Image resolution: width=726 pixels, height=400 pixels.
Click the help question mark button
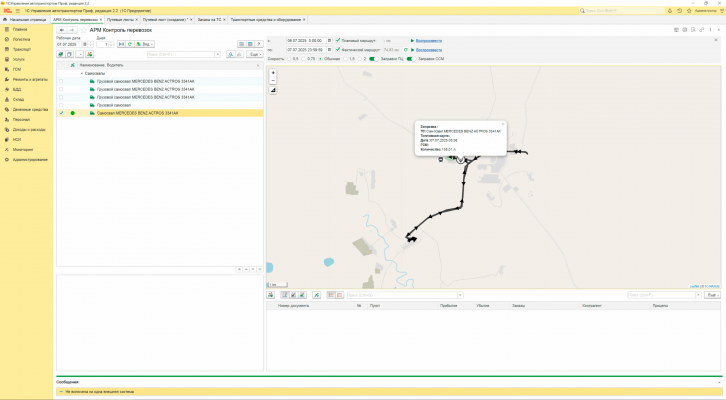tap(259, 44)
